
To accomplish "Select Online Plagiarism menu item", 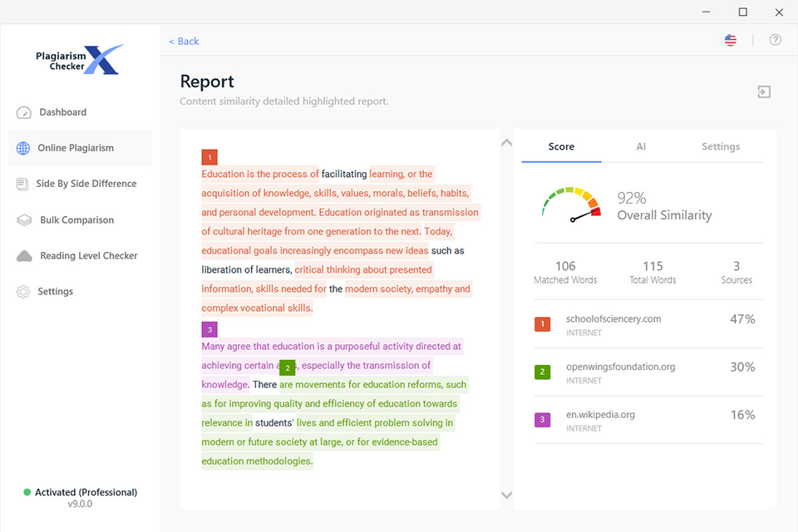I will click(76, 148).
